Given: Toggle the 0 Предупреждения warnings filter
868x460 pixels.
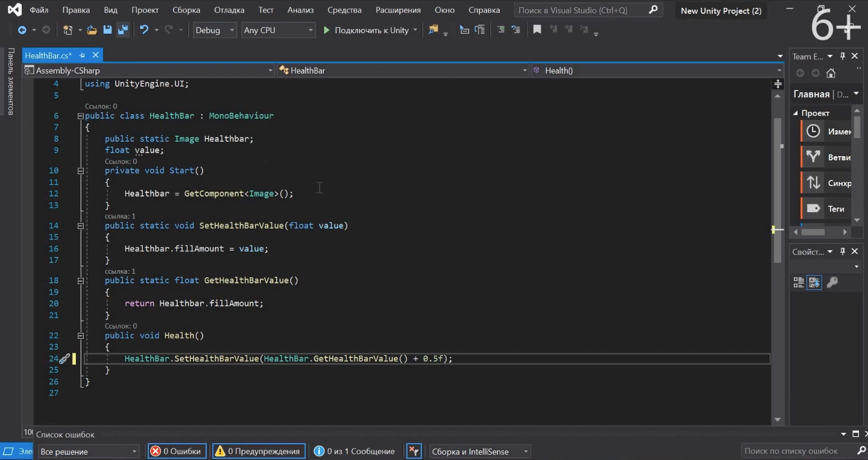Looking at the screenshot, I should click(x=257, y=451).
